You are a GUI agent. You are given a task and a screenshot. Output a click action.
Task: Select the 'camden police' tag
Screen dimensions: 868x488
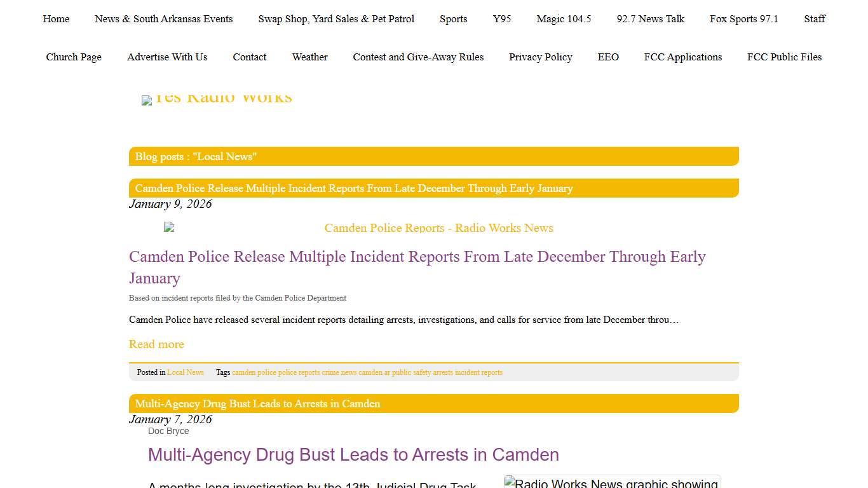point(255,372)
